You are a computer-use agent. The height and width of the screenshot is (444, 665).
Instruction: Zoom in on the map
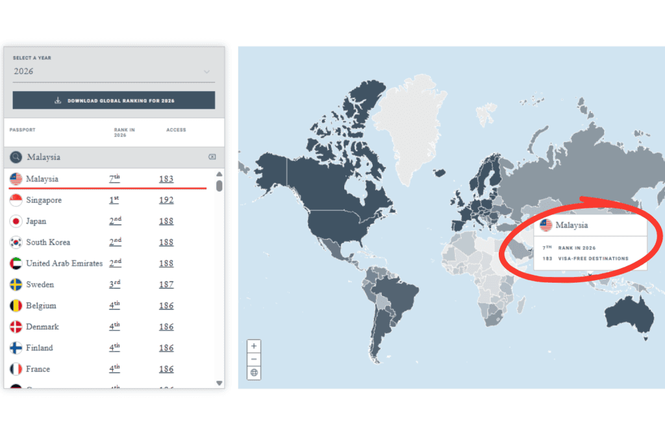coord(254,346)
